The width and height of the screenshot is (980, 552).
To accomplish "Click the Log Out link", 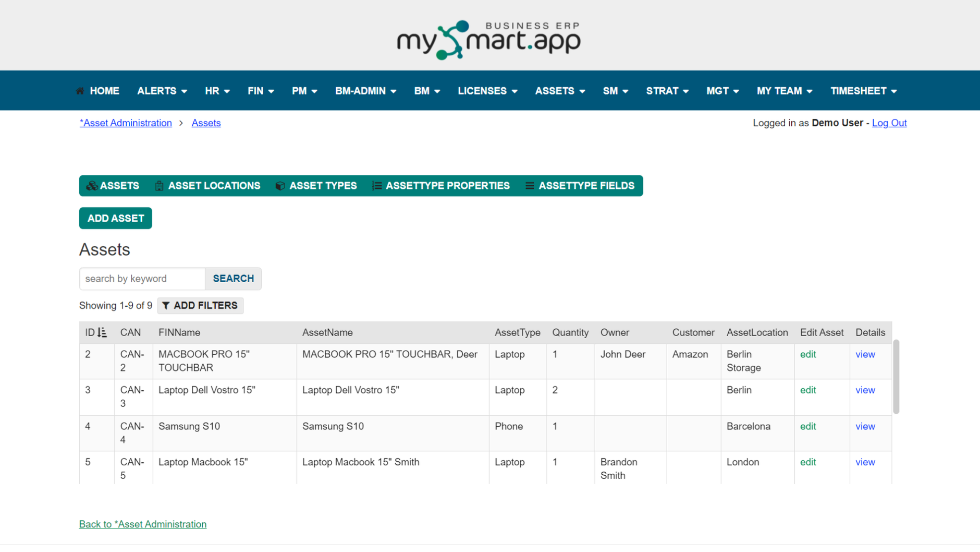I will tap(889, 123).
